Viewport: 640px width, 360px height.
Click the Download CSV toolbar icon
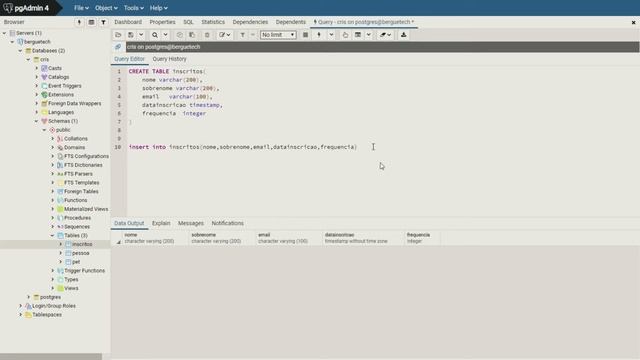click(403, 35)
